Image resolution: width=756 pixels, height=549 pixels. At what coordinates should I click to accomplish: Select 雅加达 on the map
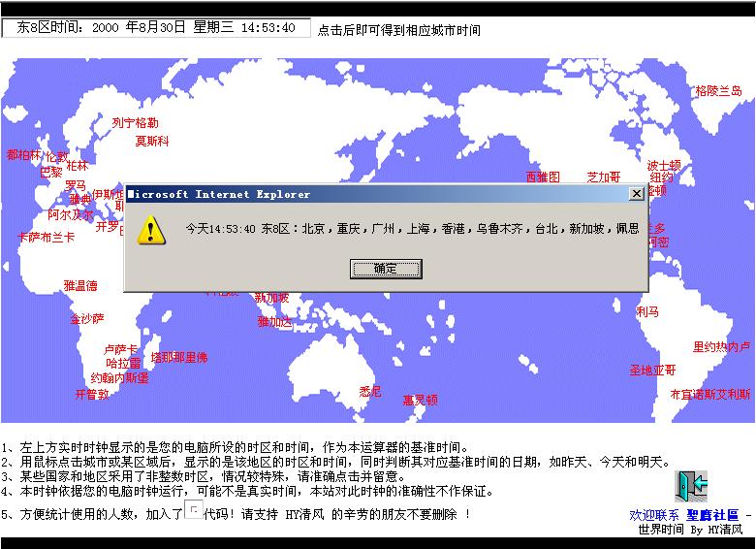pos(275,321)
